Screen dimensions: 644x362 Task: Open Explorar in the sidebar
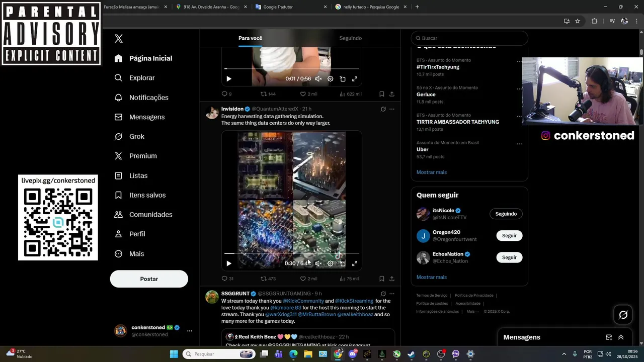[x=134, y=78]
